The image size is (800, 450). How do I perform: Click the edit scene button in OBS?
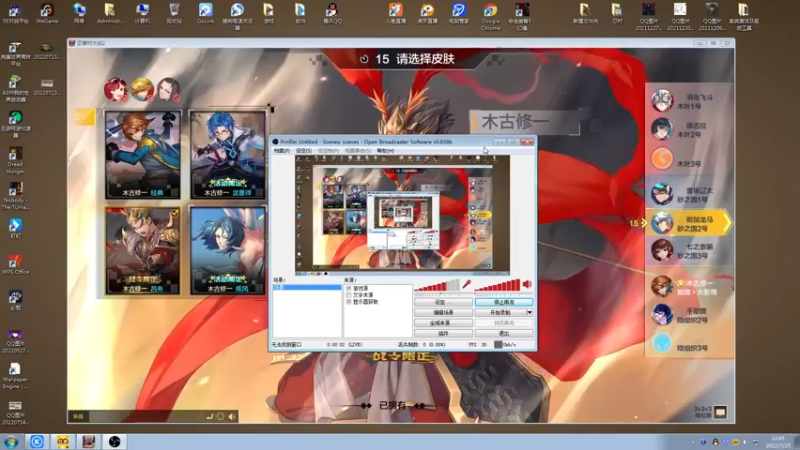click(443, 312)
